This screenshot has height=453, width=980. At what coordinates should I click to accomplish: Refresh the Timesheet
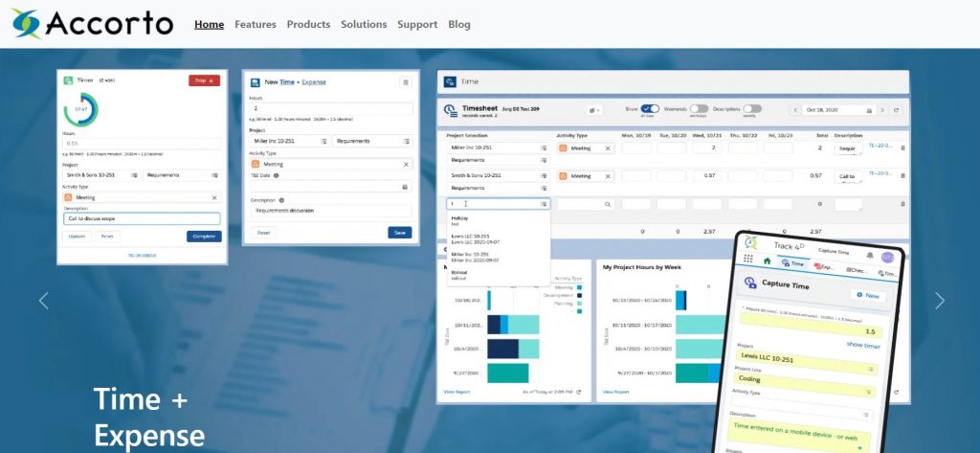[x=896, y=110]
